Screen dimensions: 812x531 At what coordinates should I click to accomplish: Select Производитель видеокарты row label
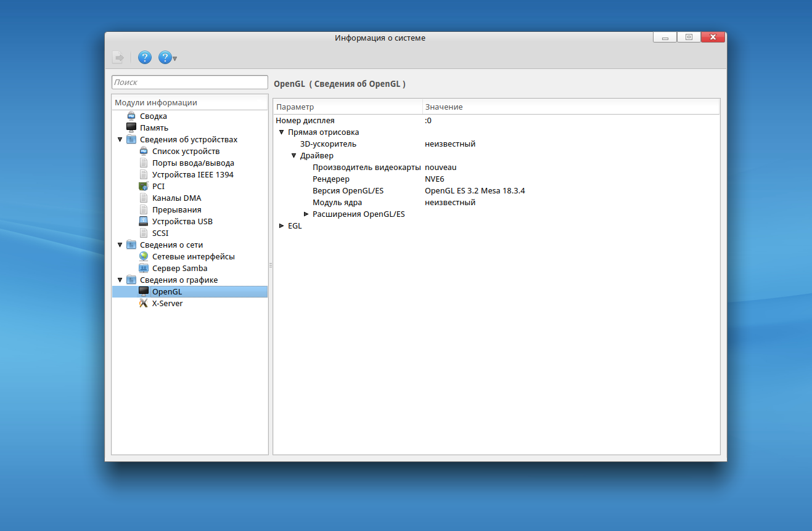tap(367, 168)
